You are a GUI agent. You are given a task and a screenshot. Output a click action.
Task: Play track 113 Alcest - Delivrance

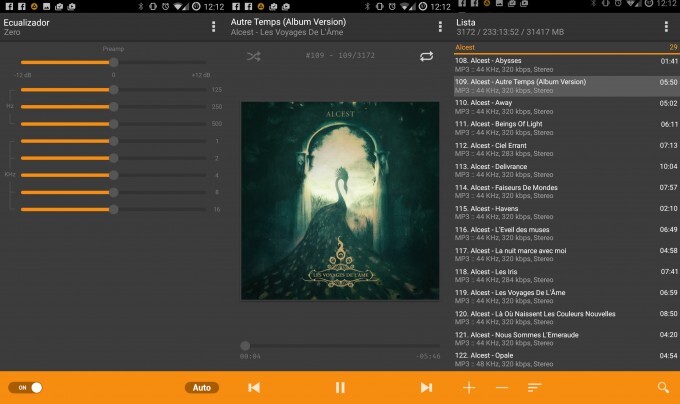[x=565, y=170]
